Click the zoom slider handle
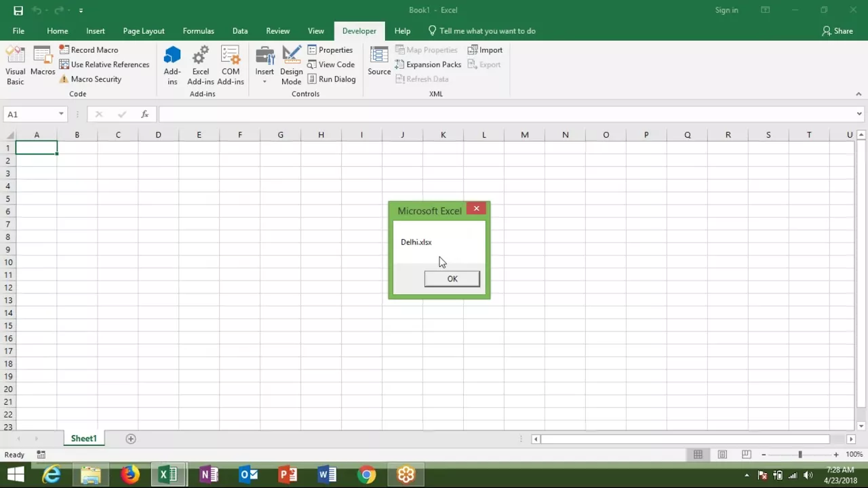Image resolution: width=868 pixels, height=488 pixels. (800, 455)
